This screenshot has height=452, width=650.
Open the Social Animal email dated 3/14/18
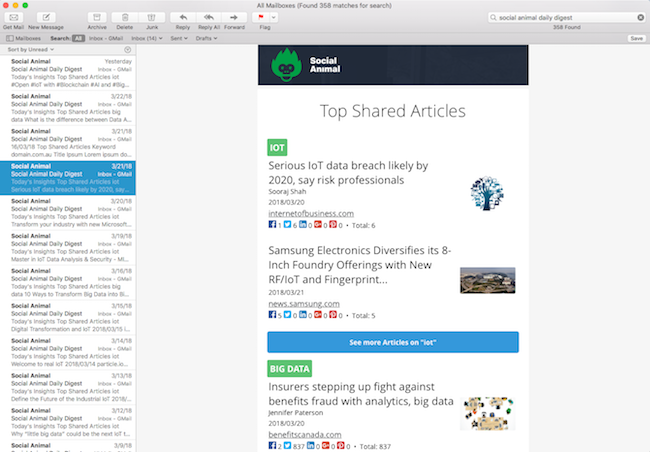(x=68, y=352)
